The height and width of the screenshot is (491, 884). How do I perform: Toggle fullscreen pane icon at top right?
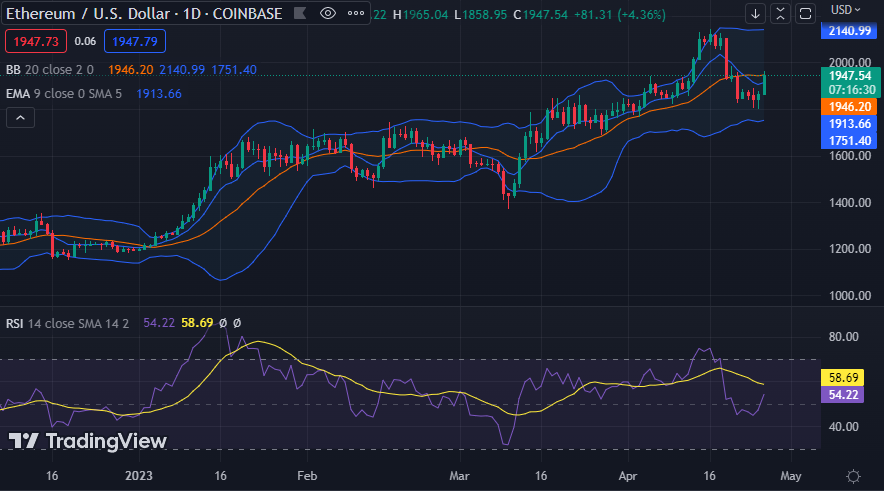(806, 14)
